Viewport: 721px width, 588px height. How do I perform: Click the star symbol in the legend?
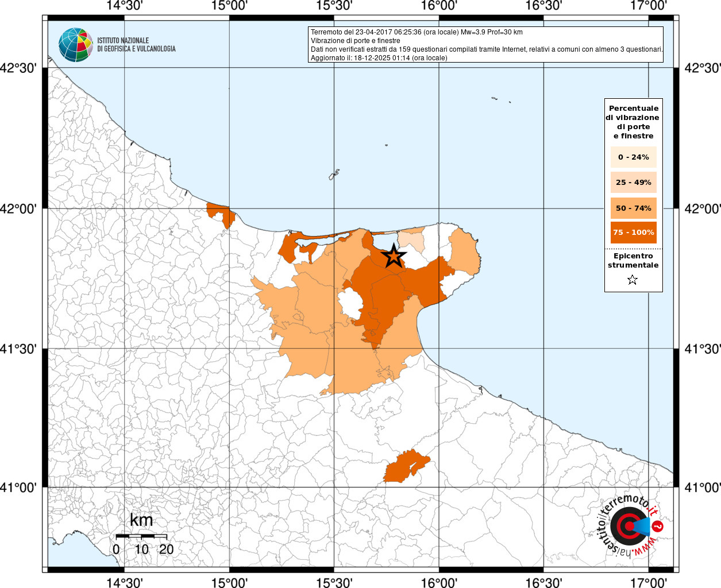pyautogui.click(x=633, y=280)
